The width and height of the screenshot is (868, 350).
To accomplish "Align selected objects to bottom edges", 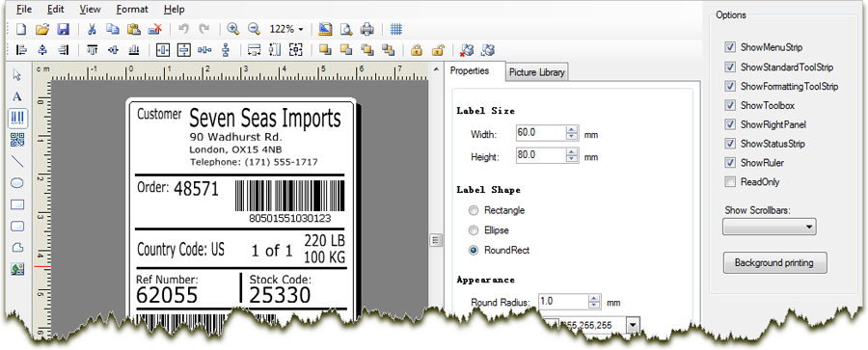I will point(133,50).
